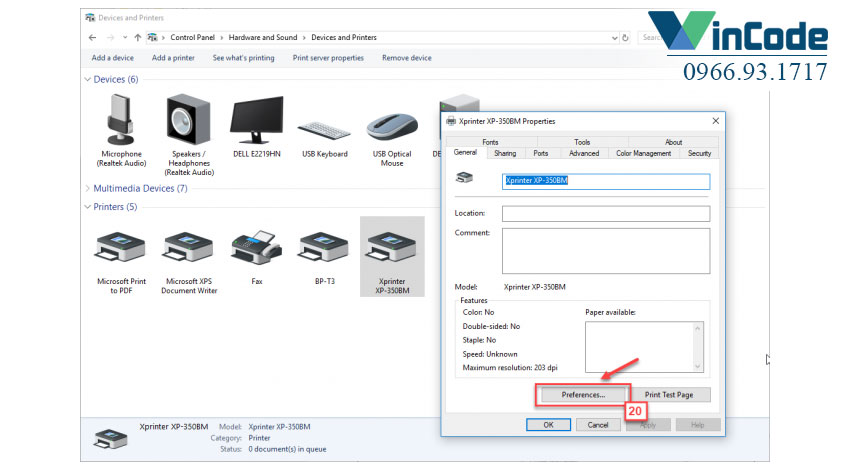The height and width of the screenshot is (470, 850).
Task: Switch to the Sharing tab
Action: [505, 153]
